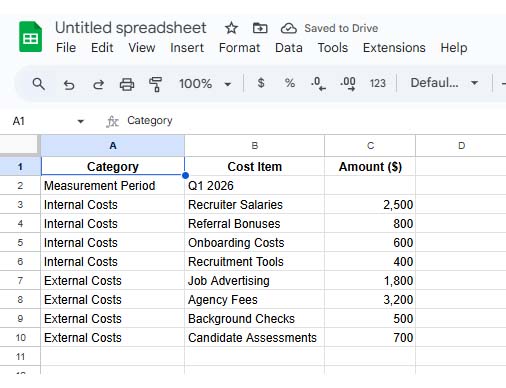This screenshot has width=506, height=388.
Task: Click the Saved to Drive status text
Action: click(x=341, y=28)
